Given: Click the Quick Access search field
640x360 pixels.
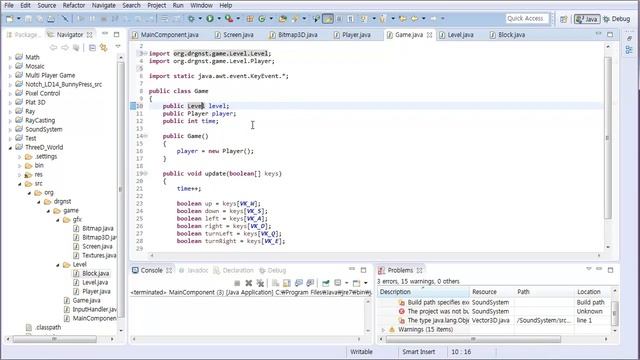Looking at the screenshot, I should [527, 18].
